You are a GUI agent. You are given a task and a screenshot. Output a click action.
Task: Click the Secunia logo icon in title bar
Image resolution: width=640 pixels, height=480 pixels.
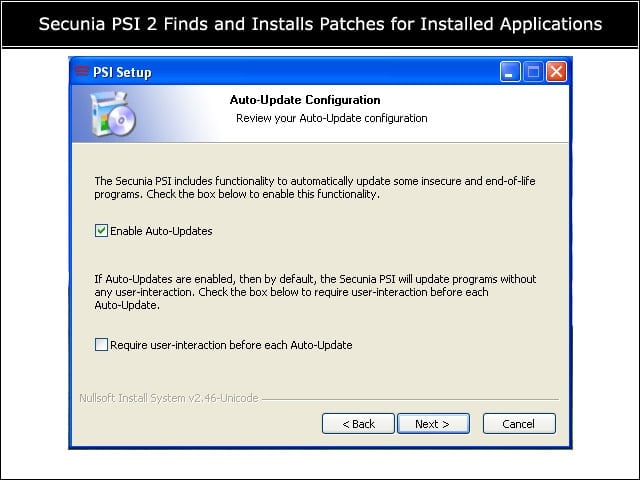[82, 71]
